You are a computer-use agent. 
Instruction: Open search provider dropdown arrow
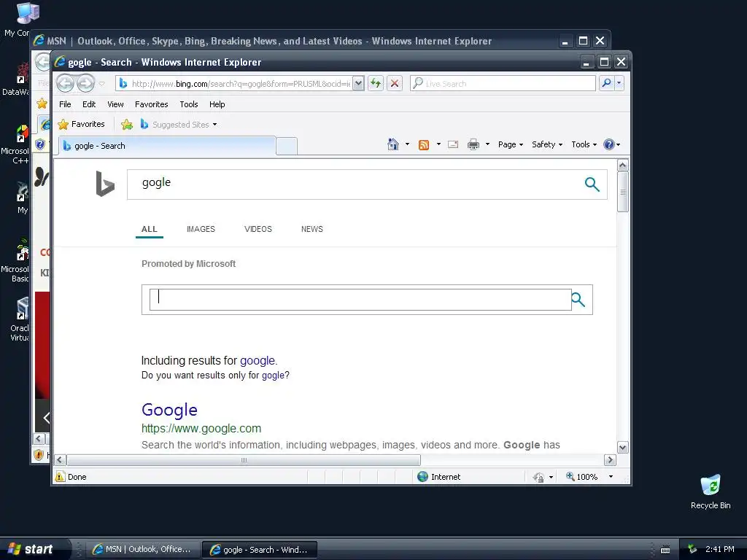[619, 83]
